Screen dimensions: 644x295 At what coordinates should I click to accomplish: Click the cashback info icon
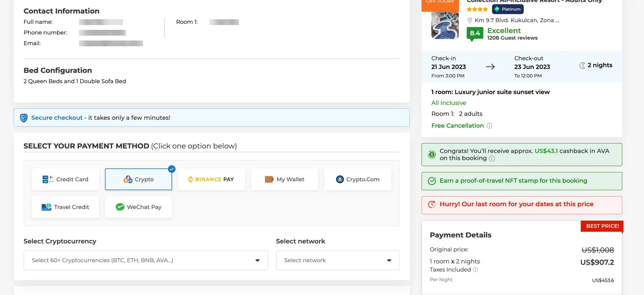(492, 159)
